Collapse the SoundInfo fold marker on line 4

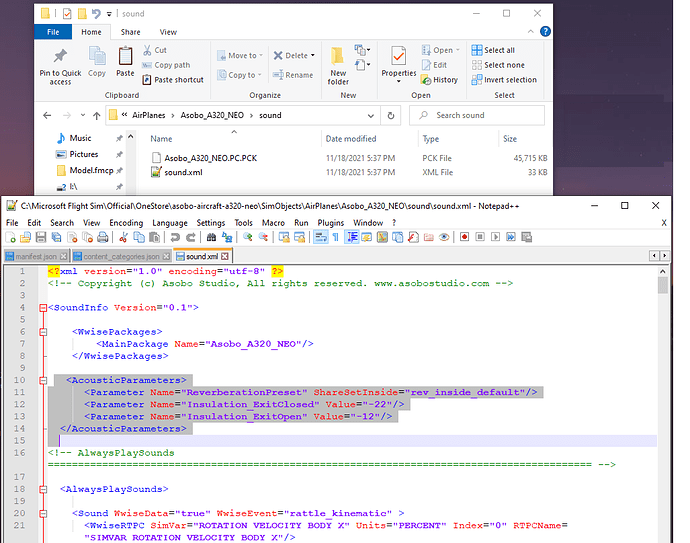(x=43, y=308)
